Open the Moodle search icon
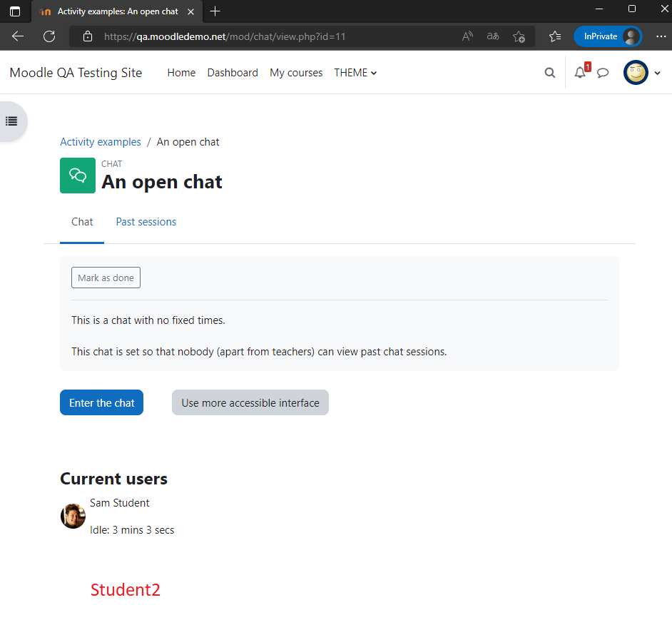 (x=550, y=73)
